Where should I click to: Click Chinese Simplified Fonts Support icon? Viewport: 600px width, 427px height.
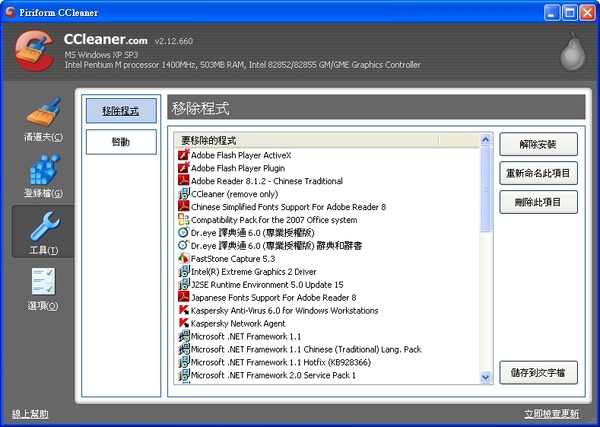[x=184, y=206]
